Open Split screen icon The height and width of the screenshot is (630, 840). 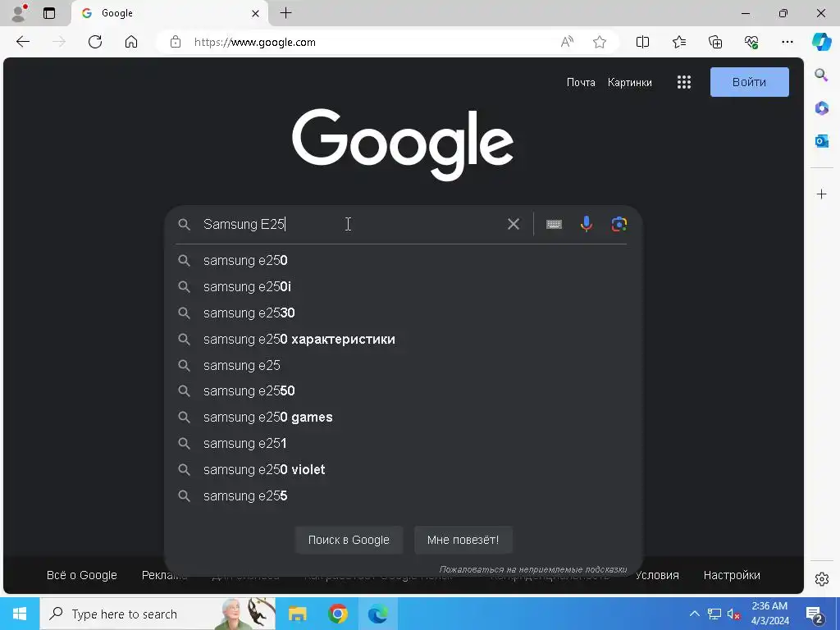[642, 42]
